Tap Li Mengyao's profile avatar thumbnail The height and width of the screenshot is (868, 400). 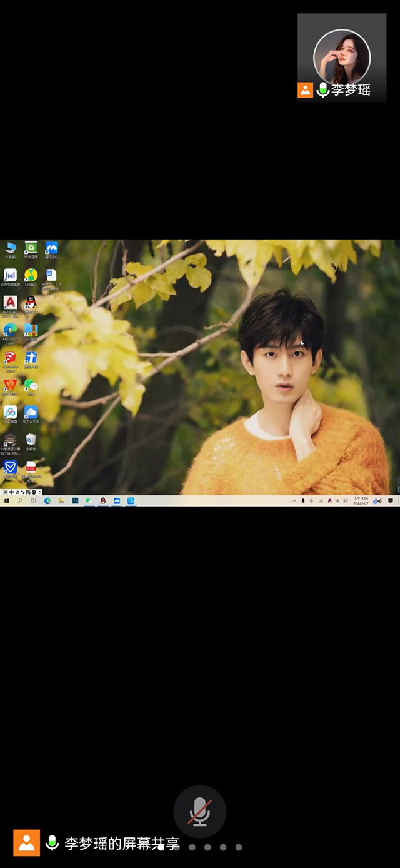point(342,58)
